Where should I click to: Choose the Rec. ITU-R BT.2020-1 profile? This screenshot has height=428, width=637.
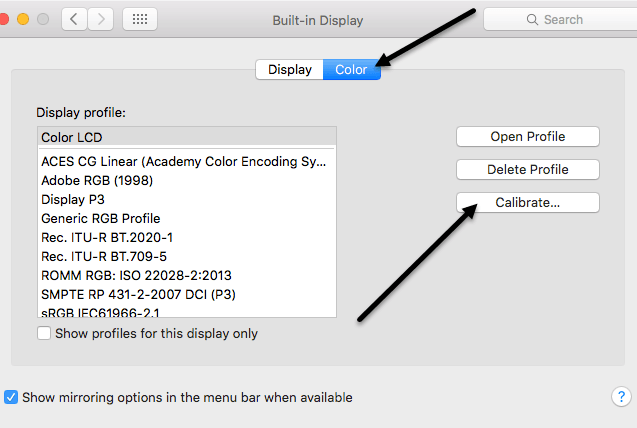186,237
